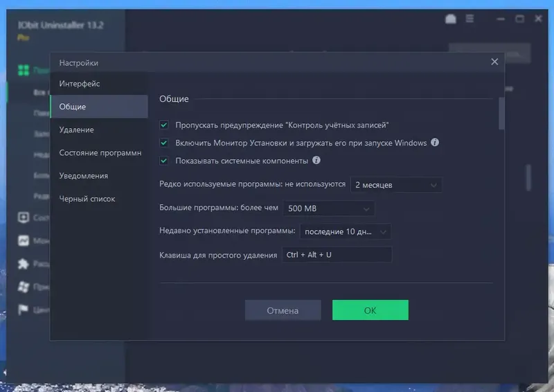The image size is (554, 392).
Task: Click the settings dialog scrollbar thumb
Action: pyautogui.click(x=501, y=114)
